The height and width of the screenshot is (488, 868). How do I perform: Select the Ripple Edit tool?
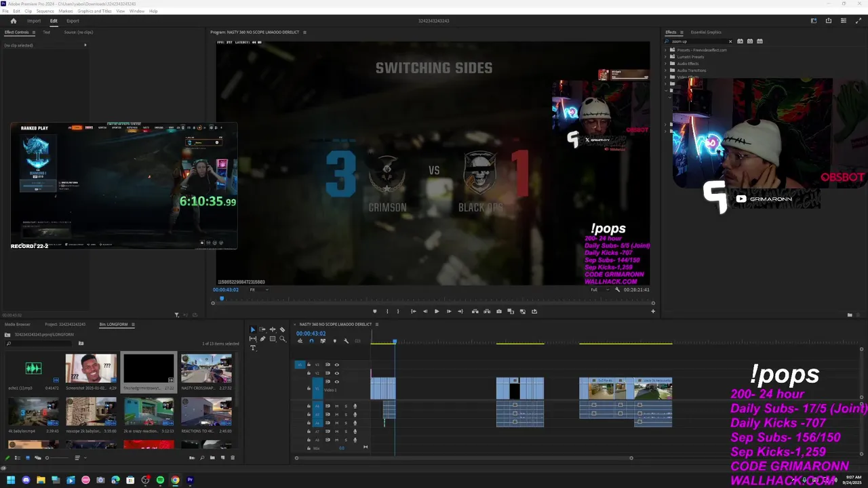273,330
